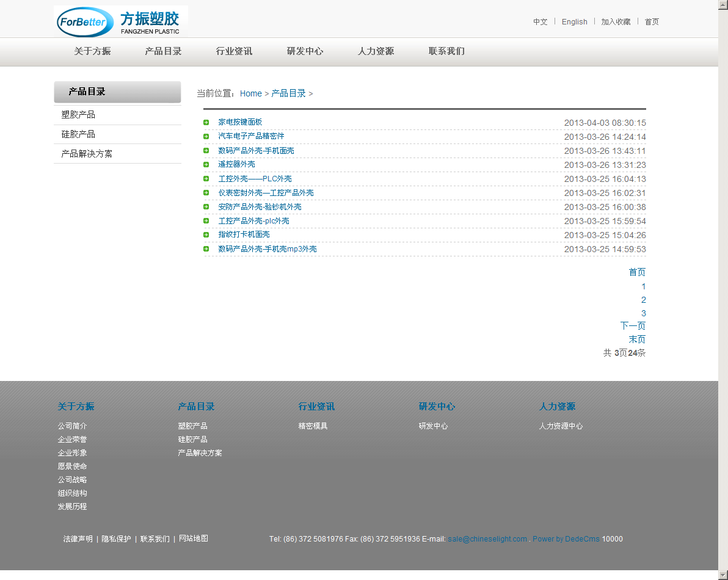The width and height of the screenshot is (728, 580).
Task: Open the 工控外壳——PLC外壳 product entry
Action: (255, 179)
